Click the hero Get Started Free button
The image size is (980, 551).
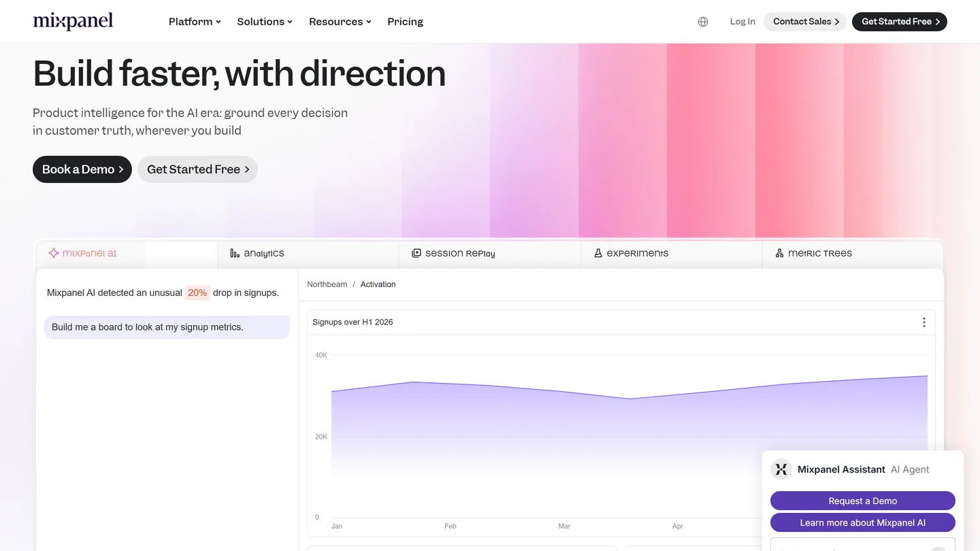[x=197, y=169]
